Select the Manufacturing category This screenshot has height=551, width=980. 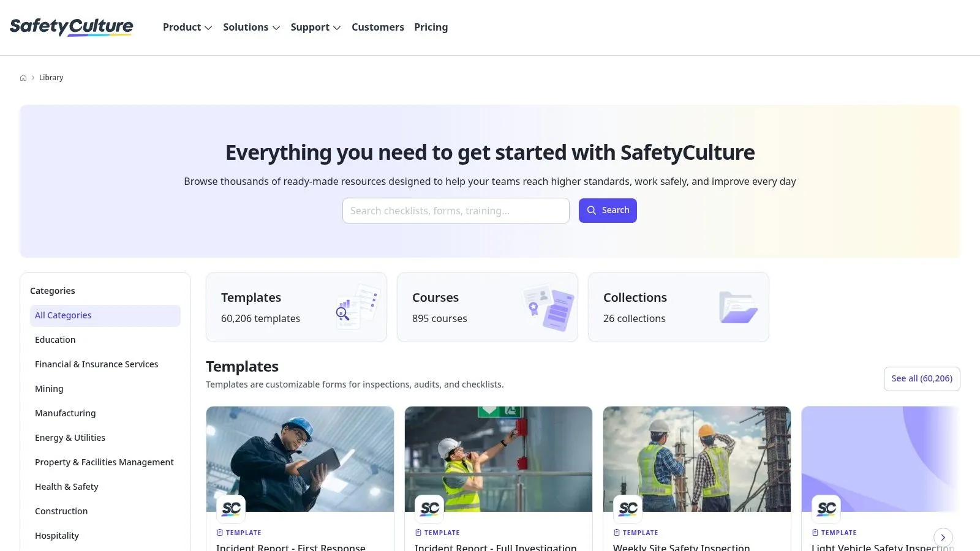pyautogui.click(x=105, y=413)
